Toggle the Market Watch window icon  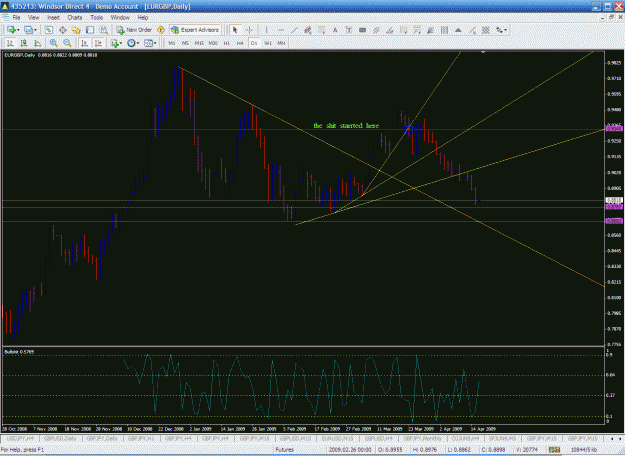tap(49, 30)
